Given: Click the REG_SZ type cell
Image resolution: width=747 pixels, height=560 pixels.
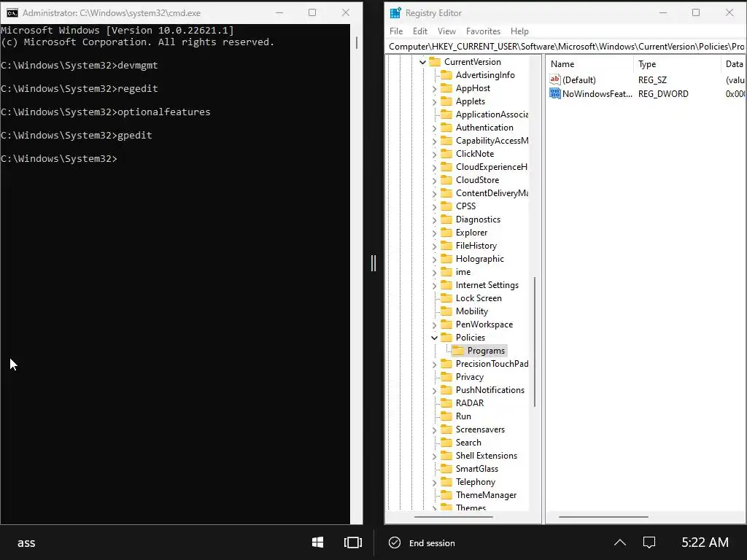Looking at the screenshot, I should coord(652,80).
